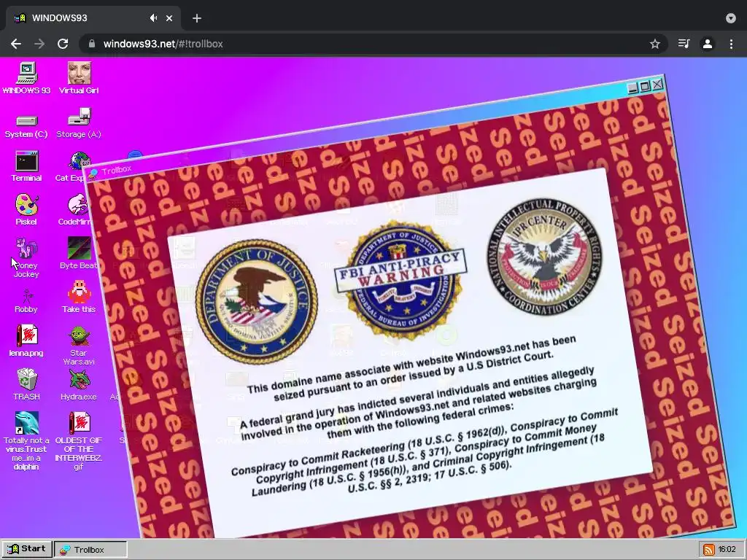The width and height of the screenshot is (747, 560).
Task: Open the Byte Beat icon
Action: point(79,253)
